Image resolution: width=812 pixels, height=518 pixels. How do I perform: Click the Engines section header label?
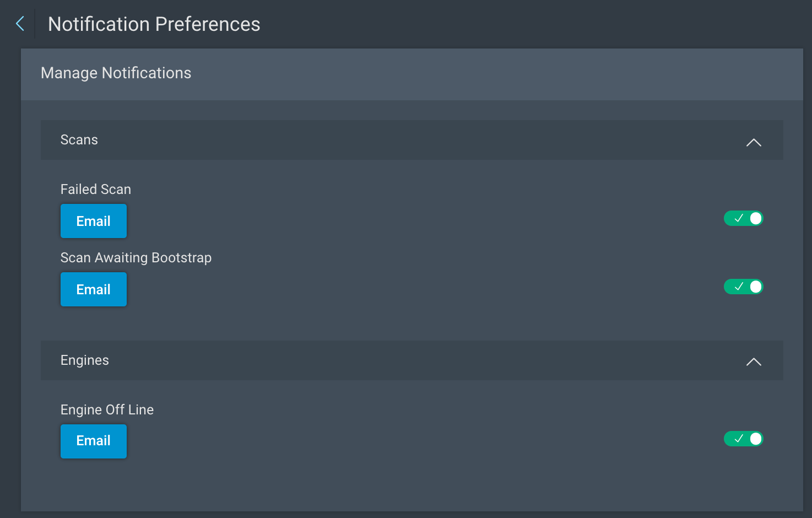[x=85, y=360]
